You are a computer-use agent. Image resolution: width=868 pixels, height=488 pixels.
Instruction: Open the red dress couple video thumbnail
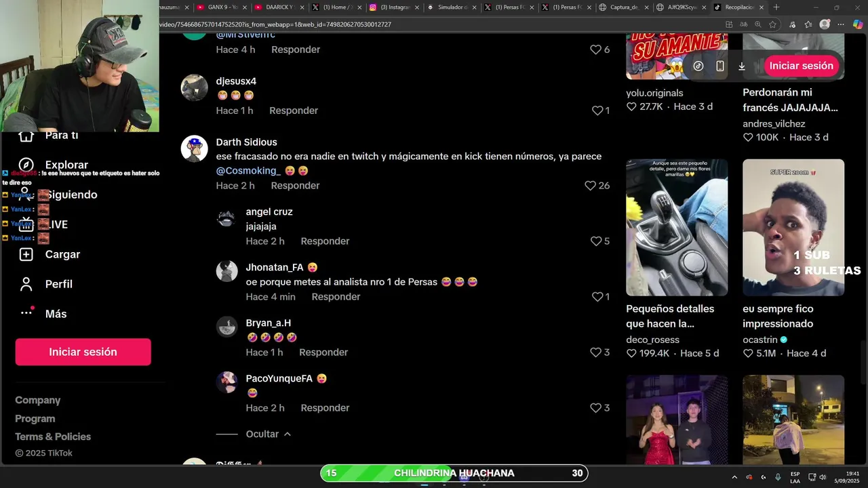click(677, 420)
